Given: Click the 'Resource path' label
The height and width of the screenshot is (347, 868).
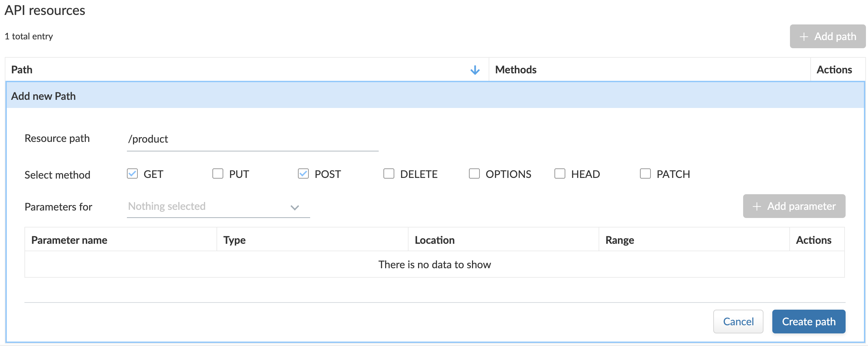Looking at the screenshot, I should click(57, 139).
